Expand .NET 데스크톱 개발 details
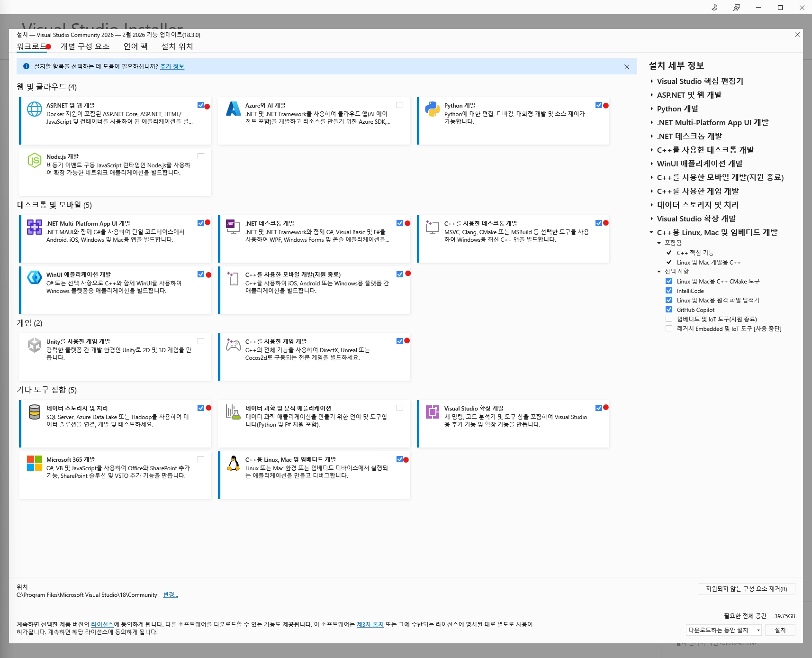The height and width of the screenshot is (658, 812). click(x=652, y=137)
